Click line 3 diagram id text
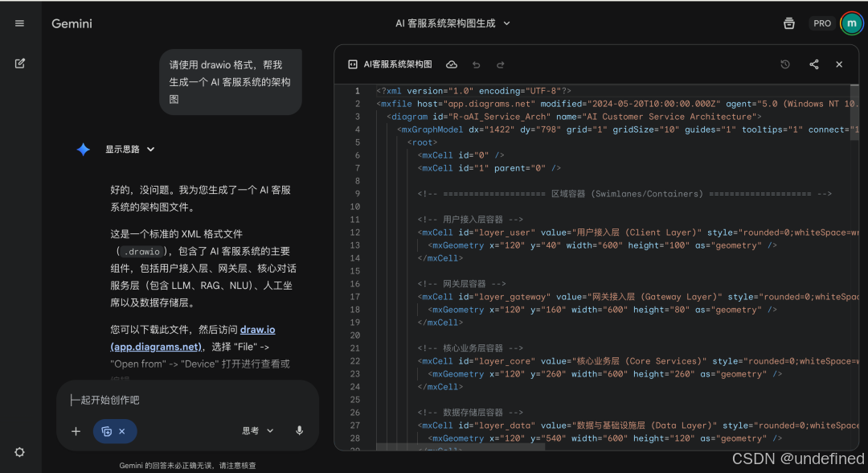 click(x=574, y=117)
